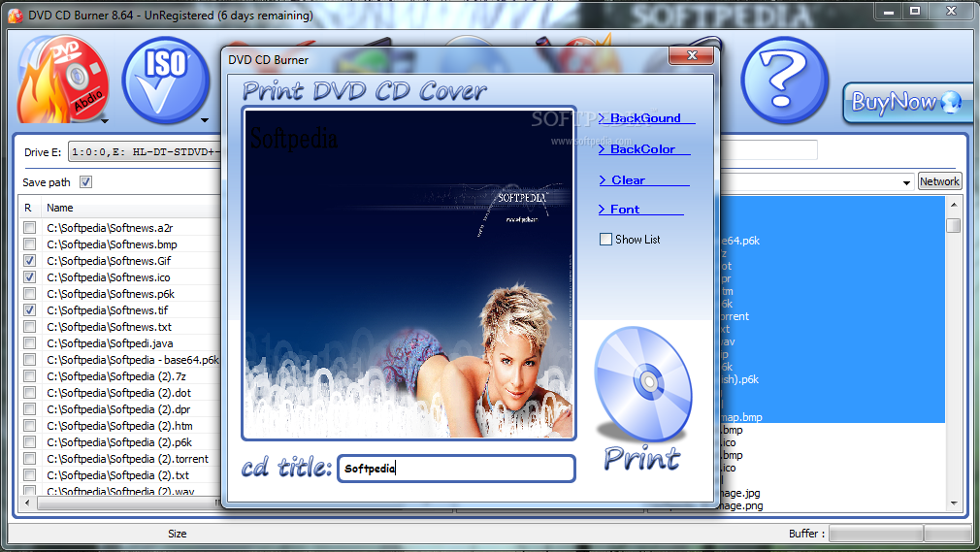Click the up arrow of right panel scrollbar
The width and height of the screenshot is (980, 552).
pyautogui.click(x=954, y=205)
